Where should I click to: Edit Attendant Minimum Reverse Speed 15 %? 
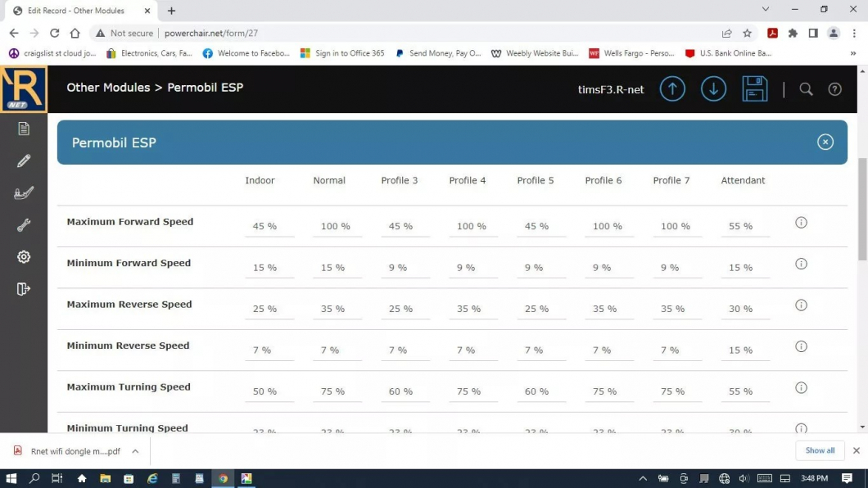click(745, 350)
